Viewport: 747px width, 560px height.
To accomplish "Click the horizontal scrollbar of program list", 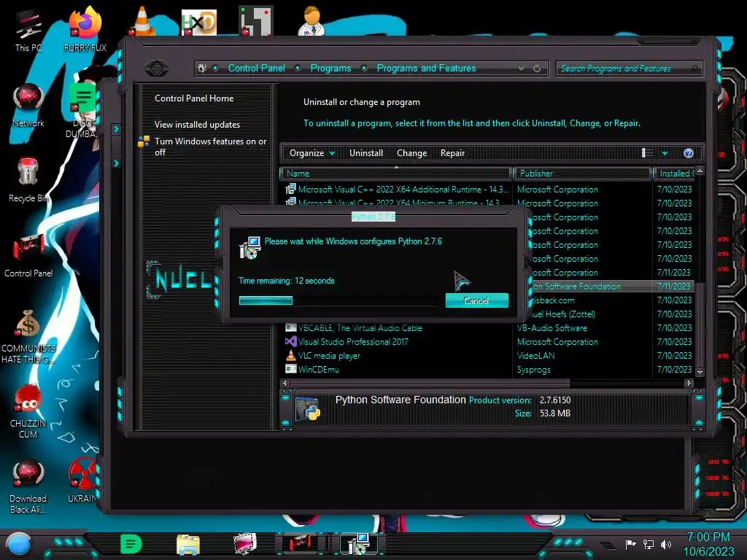I will (430, 383).
